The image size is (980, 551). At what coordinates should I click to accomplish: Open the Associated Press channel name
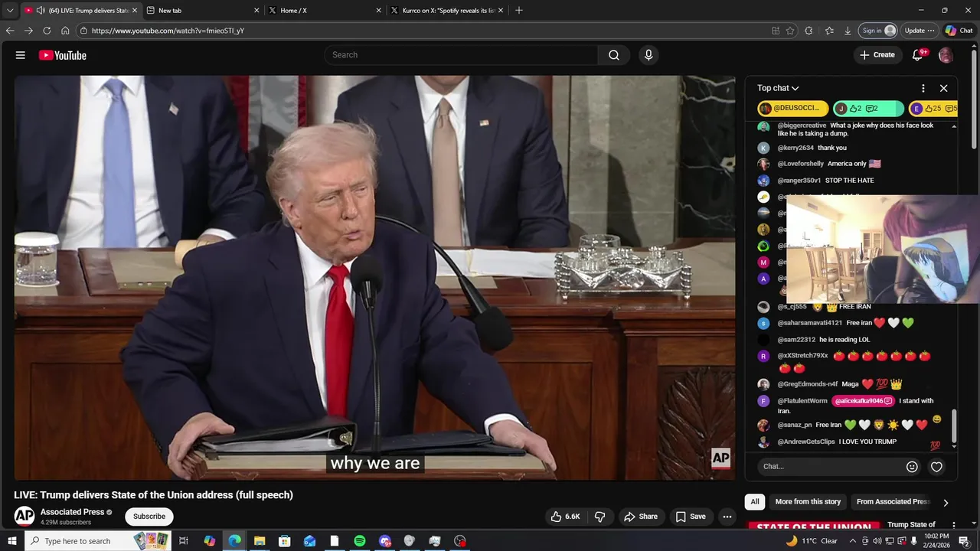click(x=72, y=512)
